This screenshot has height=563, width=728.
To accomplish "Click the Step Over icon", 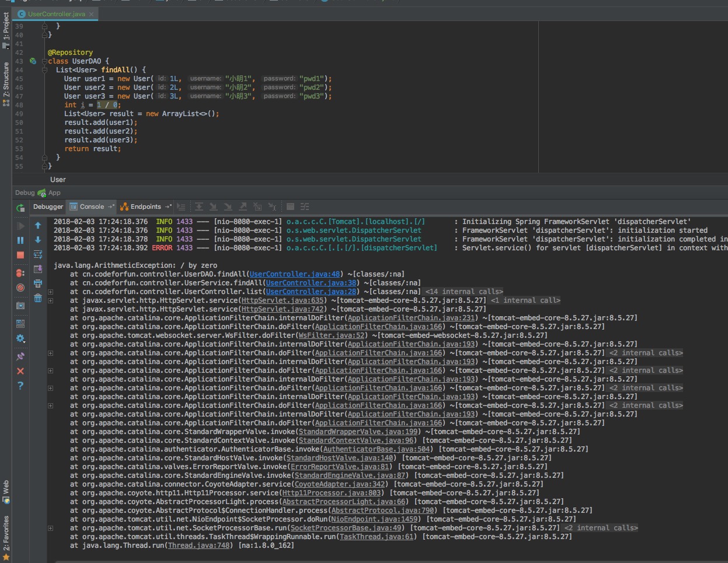I will (199, 207).
